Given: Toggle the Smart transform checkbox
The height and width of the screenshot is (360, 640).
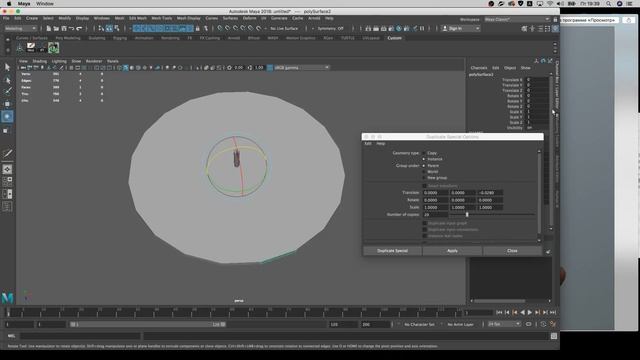Looking at the screenshot, I should click(x=424, y=186).
